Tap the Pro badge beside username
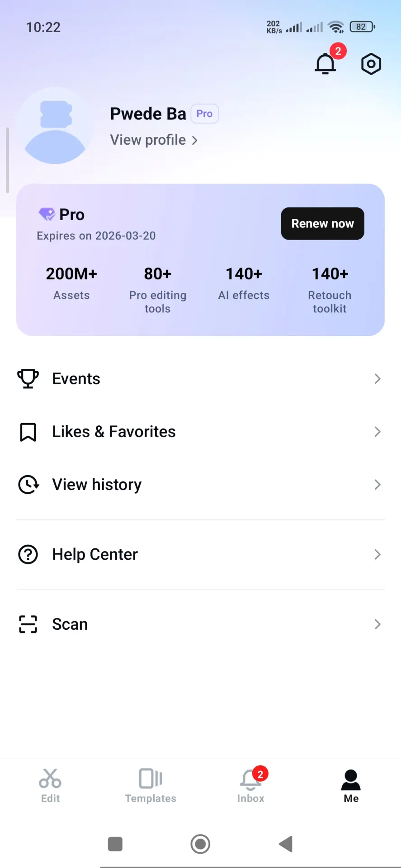This screenshot has width=401, height=868. 204,114
